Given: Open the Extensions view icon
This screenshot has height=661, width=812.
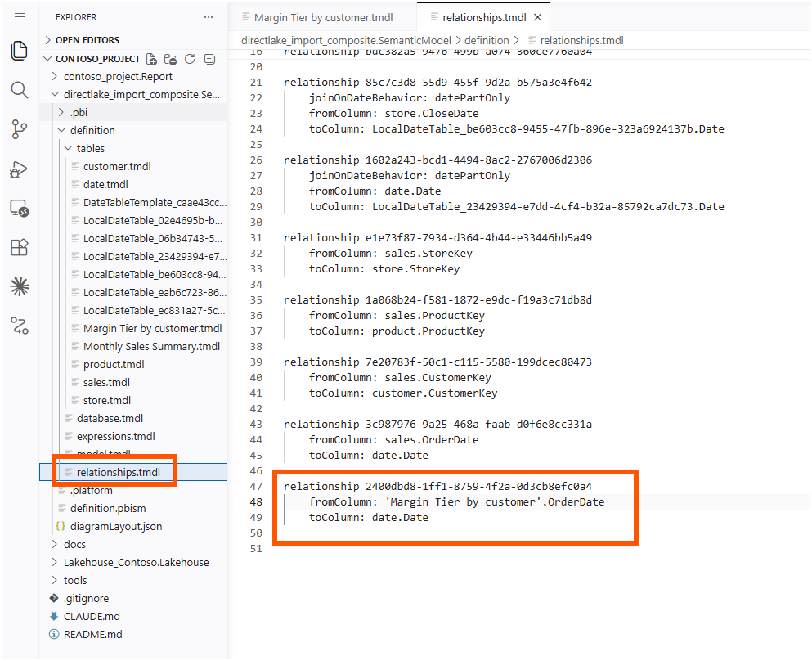Looking at the screenshot, I should (x=20, y=247).
